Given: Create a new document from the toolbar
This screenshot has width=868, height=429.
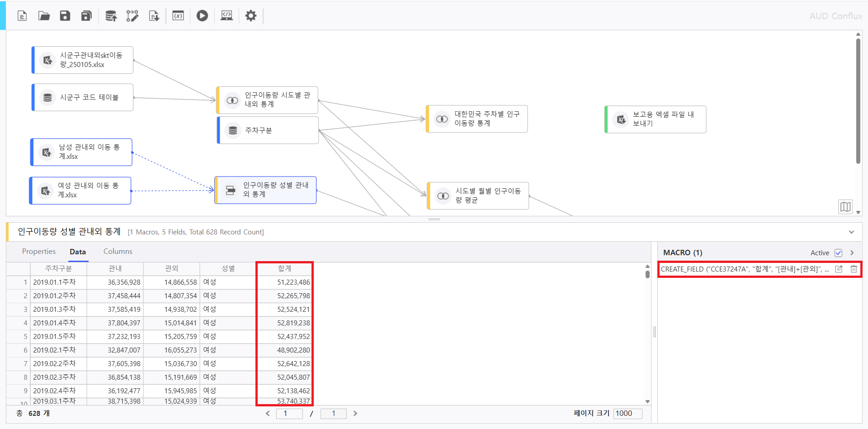Looking at the screenshot, I should (x=22, y=16).
